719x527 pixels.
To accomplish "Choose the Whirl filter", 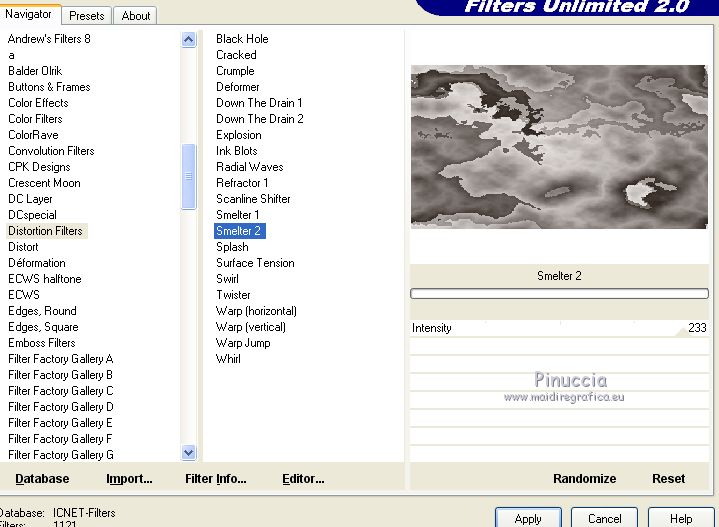I will coord(228,359).
